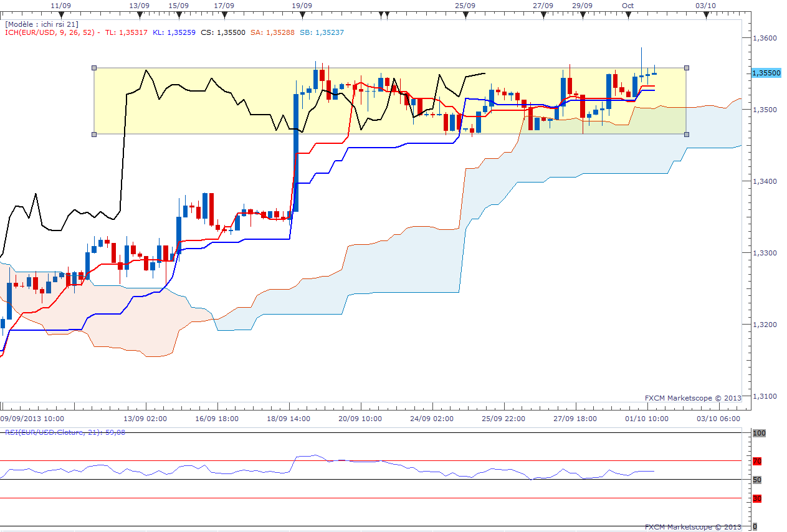Select the 15/09 date marker
The width and height of the screenshot is (787, 532).
(x=179, y=14)
